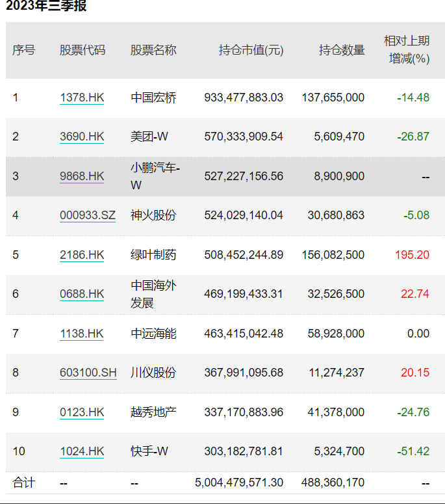Select the 小鹏汽车-W stock name cell

click(x=155, y=176)
